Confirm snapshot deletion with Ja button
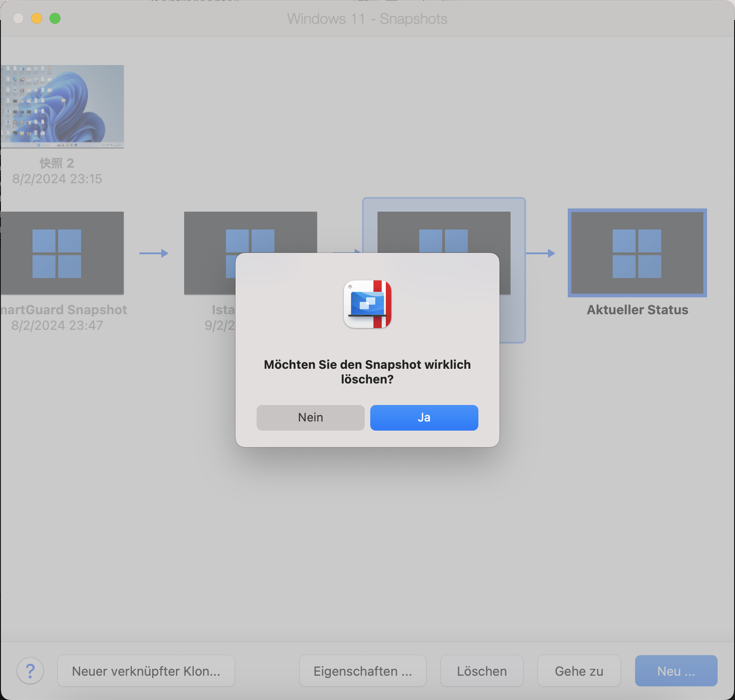Viewport: 735px width, 700px height. [x=424, y=417]
